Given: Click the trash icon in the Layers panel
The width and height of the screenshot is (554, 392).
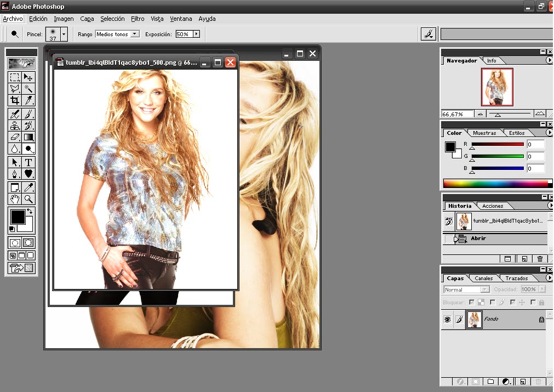Looking at the screenshot, I should pyautogui.click(x=539, y=381).
